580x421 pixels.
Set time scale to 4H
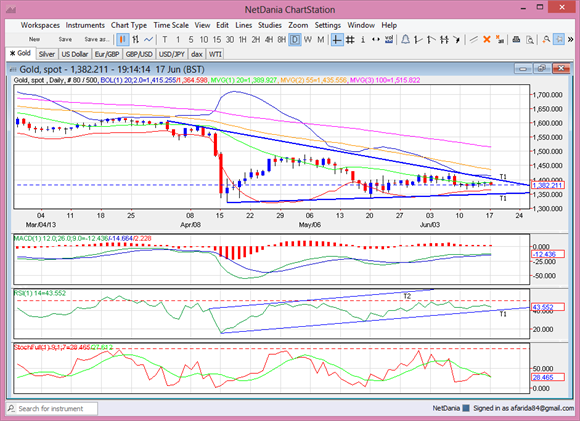(269, 40)
